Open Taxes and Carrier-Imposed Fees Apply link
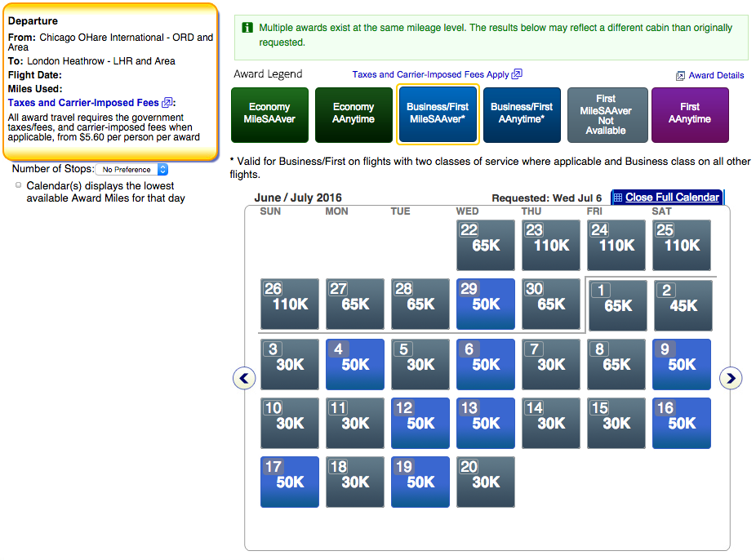This screenshot has width=756, height=560. tap(430, 74)
